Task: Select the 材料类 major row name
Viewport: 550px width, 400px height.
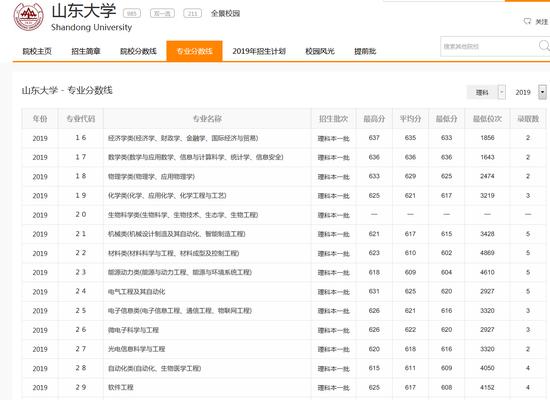Action: coord(174,253)
